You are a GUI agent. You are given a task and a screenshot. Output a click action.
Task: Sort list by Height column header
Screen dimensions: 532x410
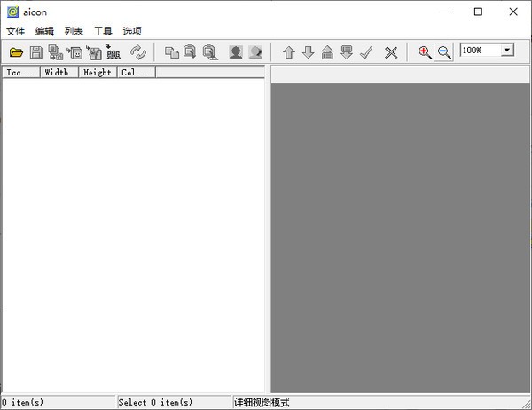coord(98,73)
